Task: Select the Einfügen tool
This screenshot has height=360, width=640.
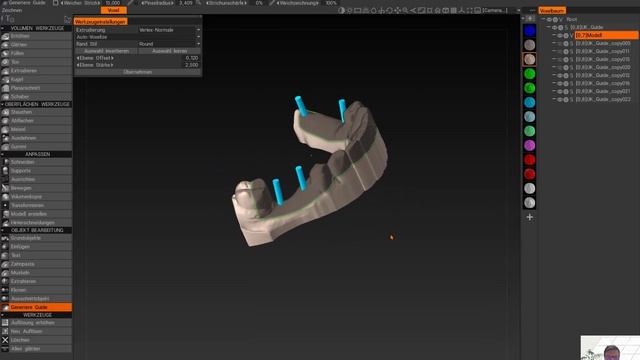Action: (x=36, y=247)
